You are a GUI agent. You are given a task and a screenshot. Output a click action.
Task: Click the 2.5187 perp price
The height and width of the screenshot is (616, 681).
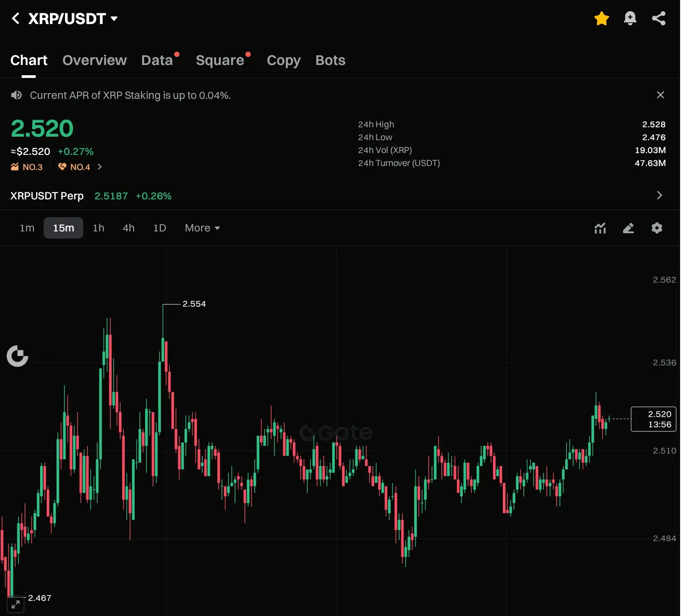(x=111, y=196)
